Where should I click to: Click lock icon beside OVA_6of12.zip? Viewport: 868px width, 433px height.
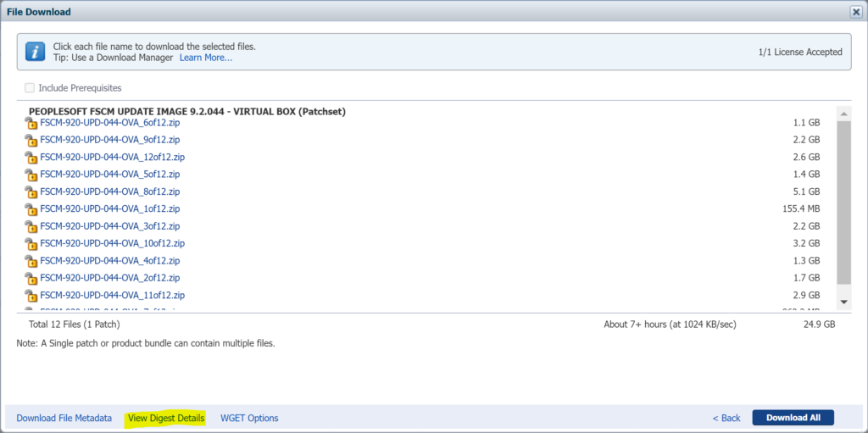click(x=31, y=123)
